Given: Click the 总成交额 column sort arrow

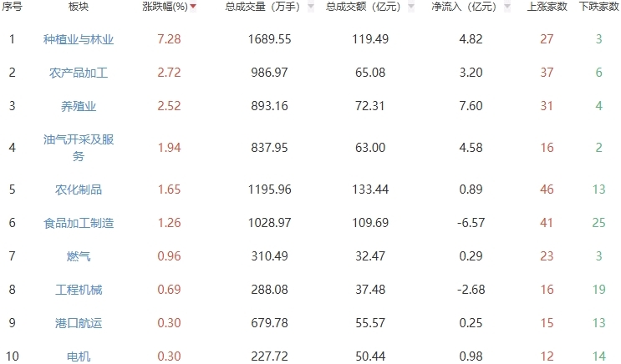Looking at the screenshot, I should [x=411, y=7].
